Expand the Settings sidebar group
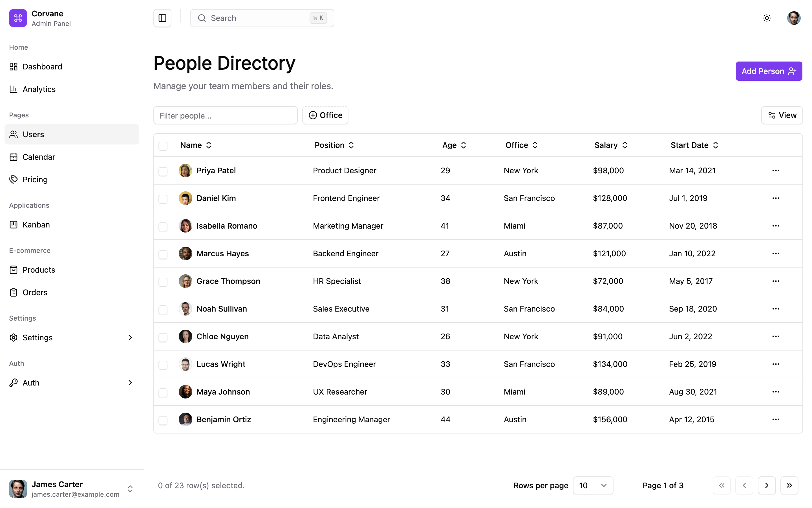 pos(72,338)
